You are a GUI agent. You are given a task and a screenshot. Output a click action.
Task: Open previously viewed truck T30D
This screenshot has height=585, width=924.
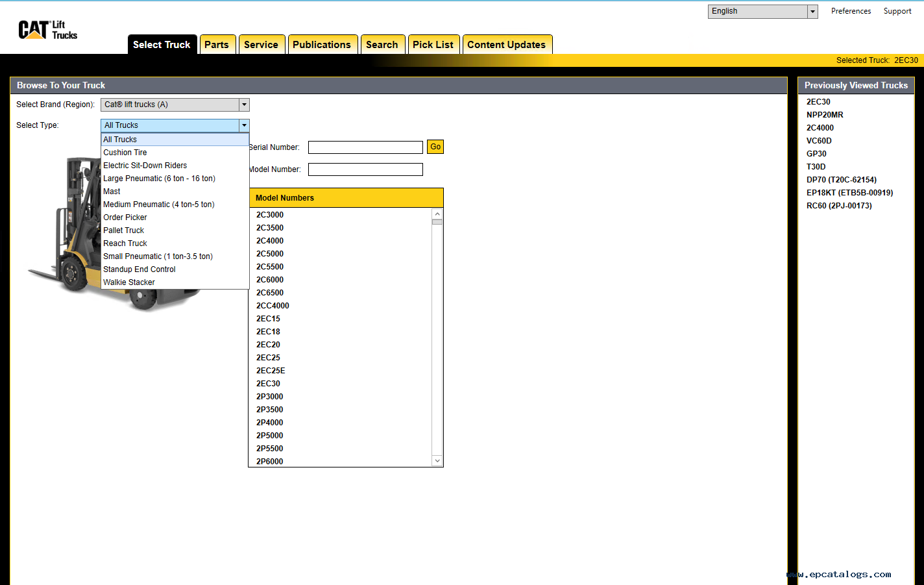(816, 167)
